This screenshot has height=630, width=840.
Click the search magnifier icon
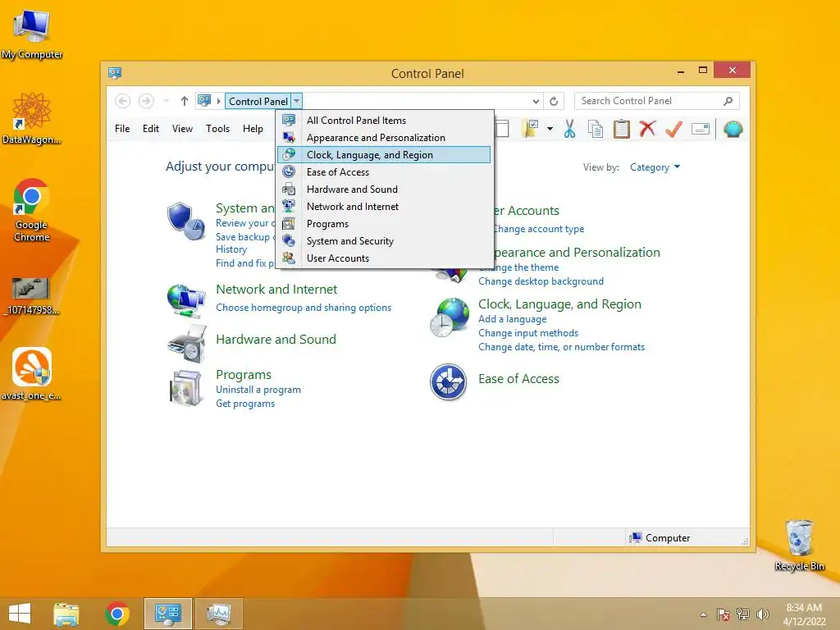728,101
